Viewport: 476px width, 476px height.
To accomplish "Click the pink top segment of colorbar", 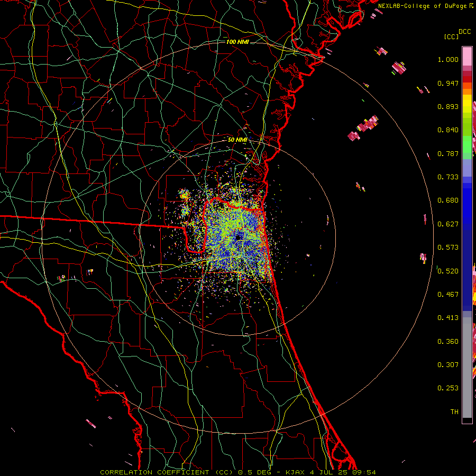I will point(467,56).
